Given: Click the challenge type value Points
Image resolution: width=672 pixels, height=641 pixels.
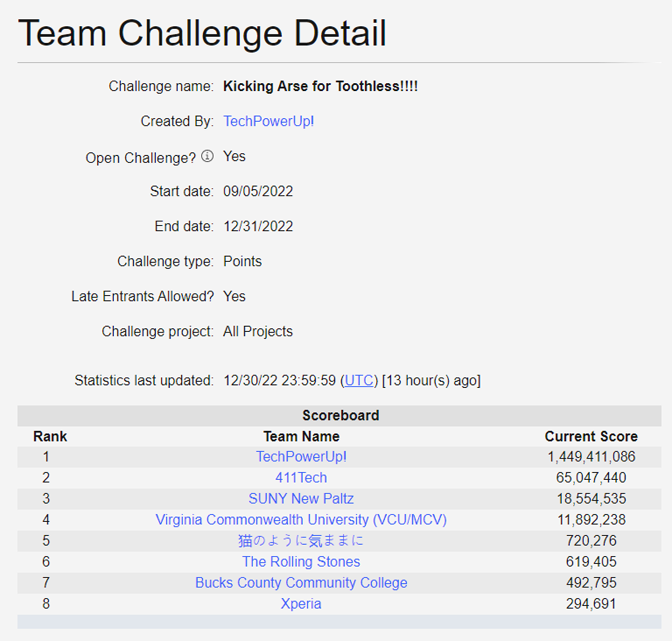Looking at the screenshot, I should click(242, 262).
